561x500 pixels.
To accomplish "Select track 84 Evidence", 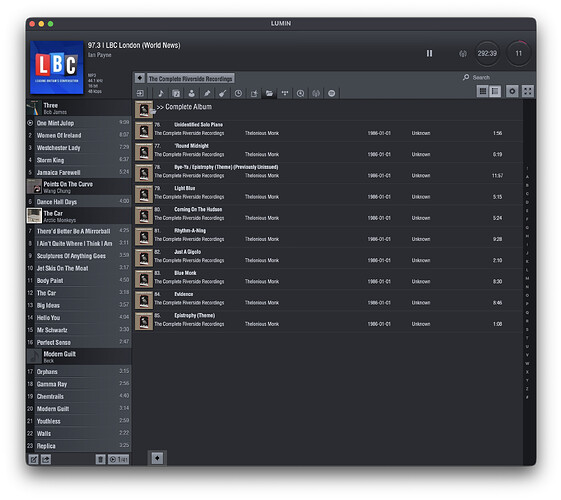I will tap(328, 299).
